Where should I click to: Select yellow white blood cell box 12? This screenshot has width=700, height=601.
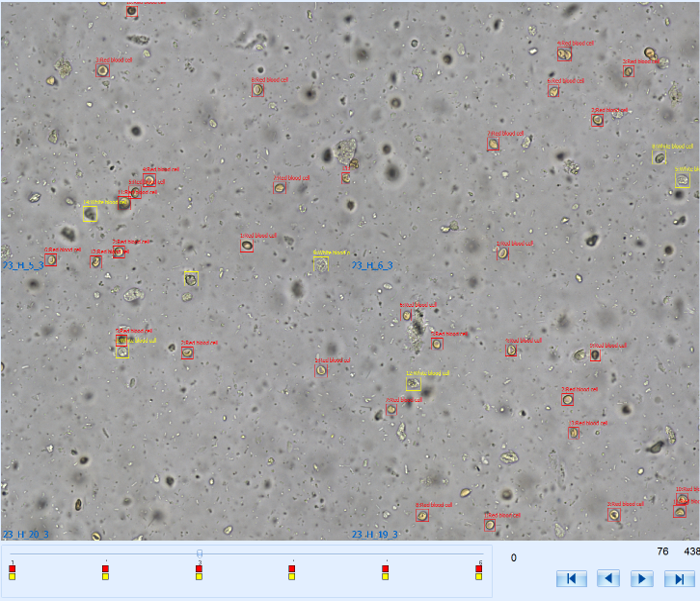[413, 384]
